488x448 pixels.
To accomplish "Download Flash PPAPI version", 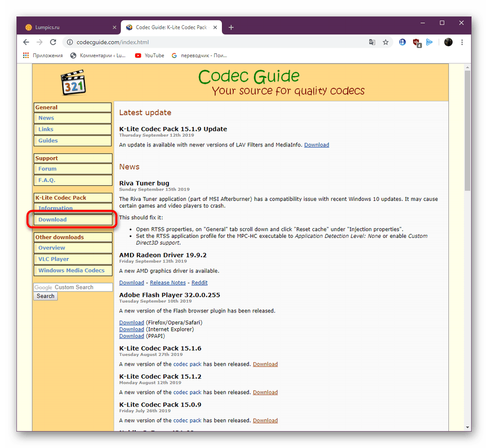I will (x=132, y=336).
